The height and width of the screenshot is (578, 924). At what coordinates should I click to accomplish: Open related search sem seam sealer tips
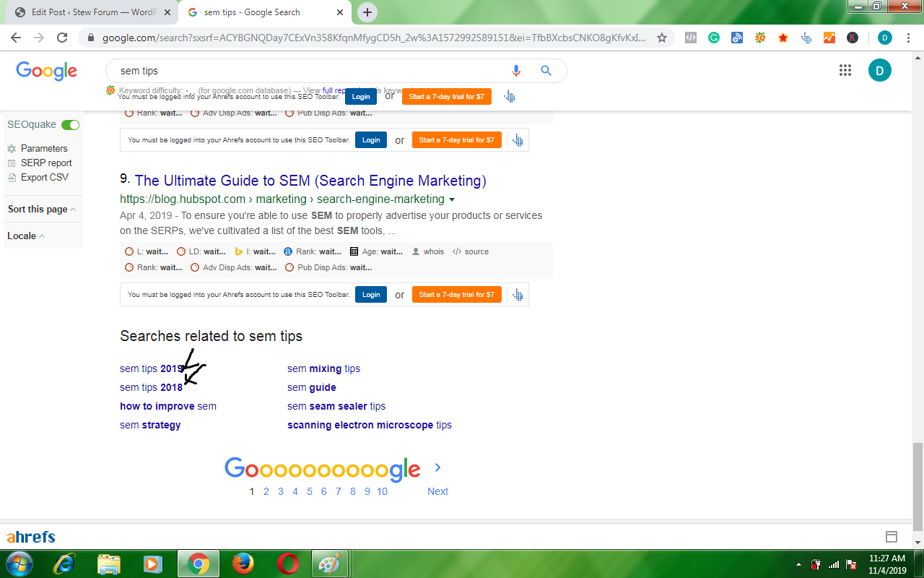click(x=336, y=406)
